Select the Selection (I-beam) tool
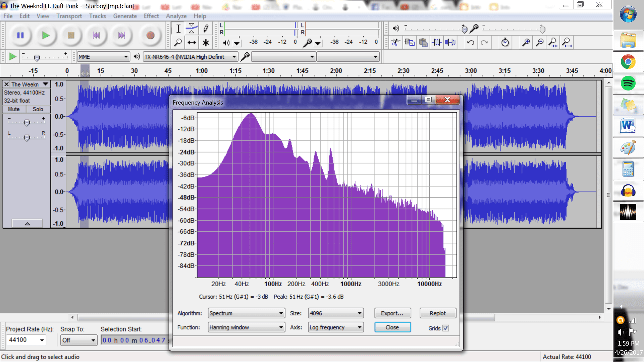Image resolution: width=644 pixels, height=362 pixels. pyautogui.click(x=178, y=29)
